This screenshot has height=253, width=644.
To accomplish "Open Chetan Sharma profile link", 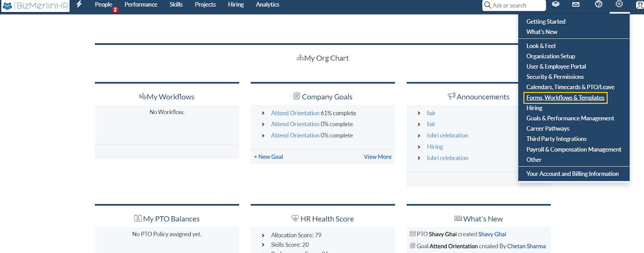I will [x=526, y=246].
